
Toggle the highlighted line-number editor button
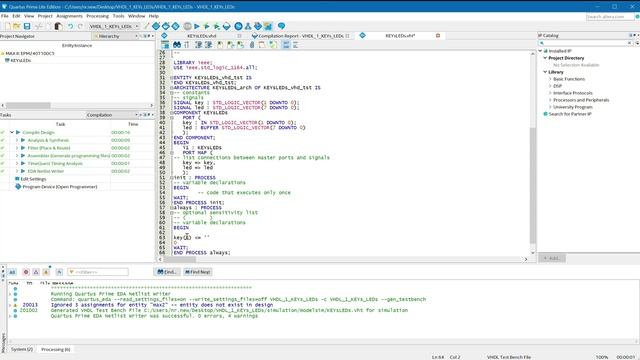(286, 44)
